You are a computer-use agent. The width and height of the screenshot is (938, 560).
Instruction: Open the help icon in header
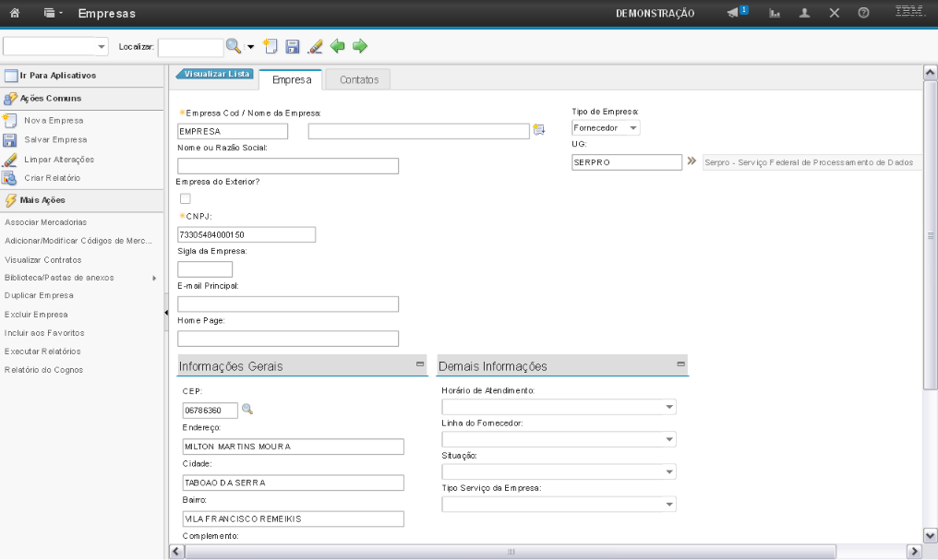[x=863, y=13]
